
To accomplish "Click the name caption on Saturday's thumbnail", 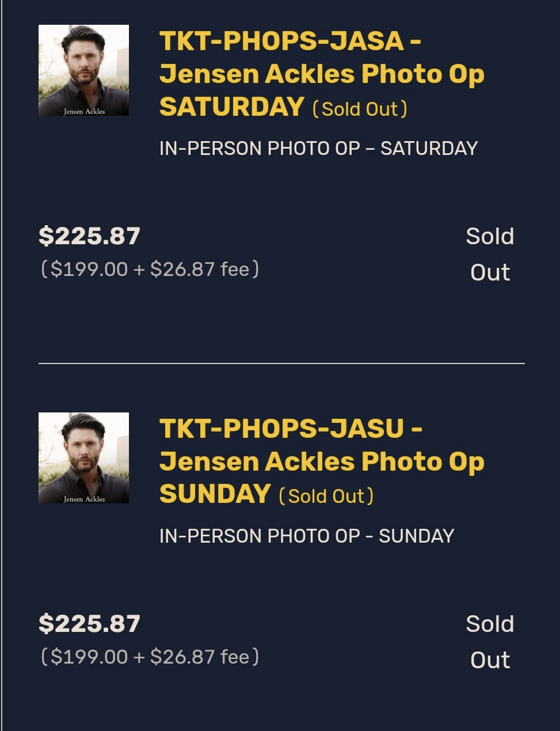I will coord(84,111).
